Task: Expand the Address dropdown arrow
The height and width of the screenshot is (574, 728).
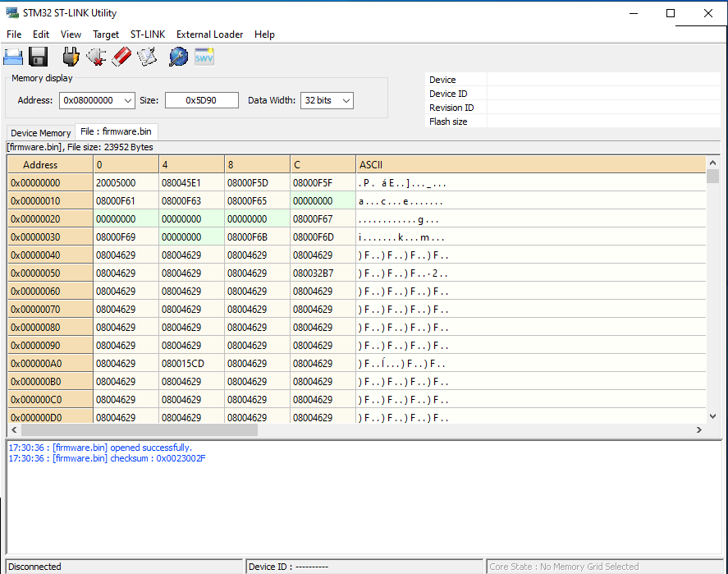Action: (128, 101)
